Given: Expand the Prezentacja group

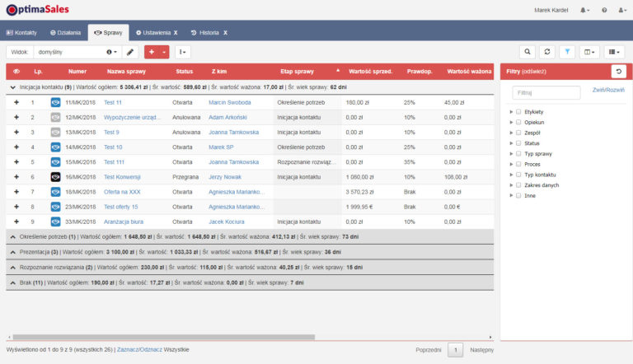Looking at the screenshot, I should 13,252.
